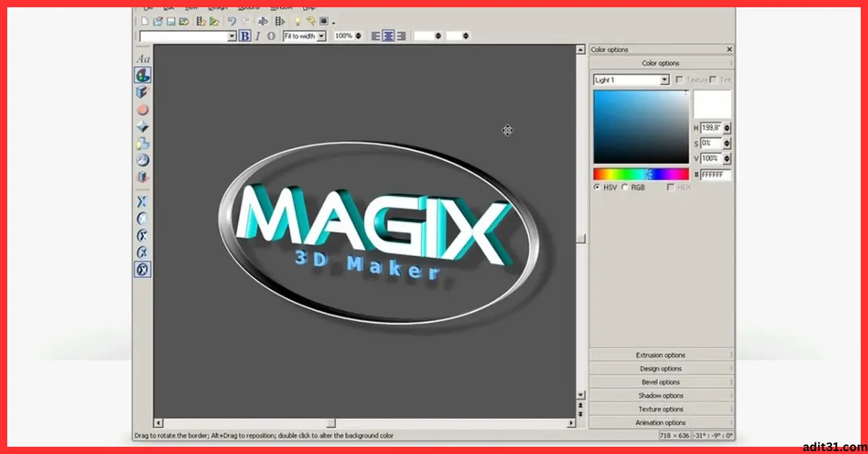Image resolution: width=868 pixels, height=454 pixels.
Task: Click the Open file folder icon
Action: click(158, 21)
